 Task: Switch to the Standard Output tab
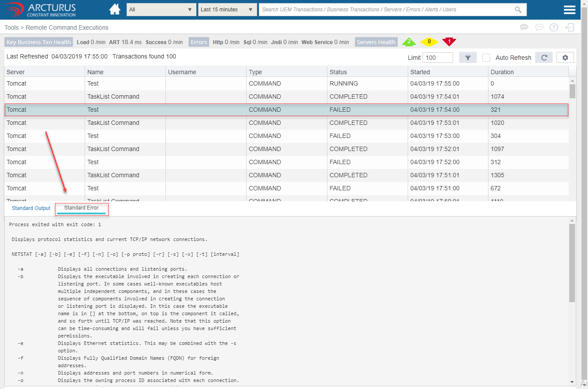click(x=31, y=208)
